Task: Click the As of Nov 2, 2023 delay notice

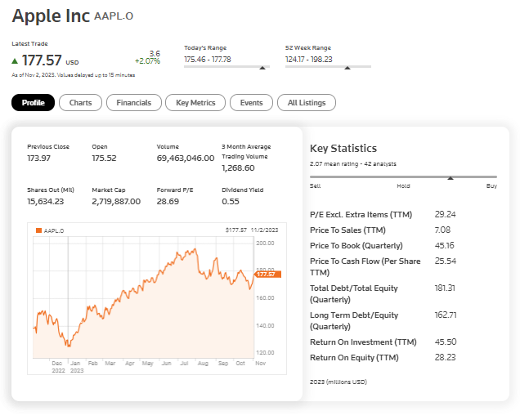Action: click(74, 75)
